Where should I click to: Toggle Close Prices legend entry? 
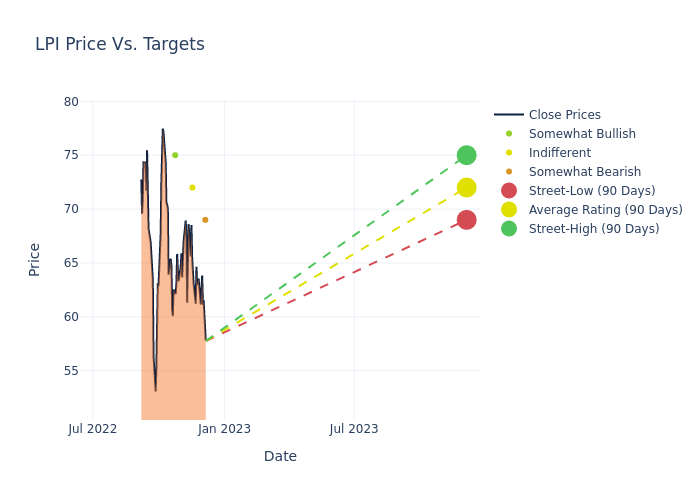point(564,115)
